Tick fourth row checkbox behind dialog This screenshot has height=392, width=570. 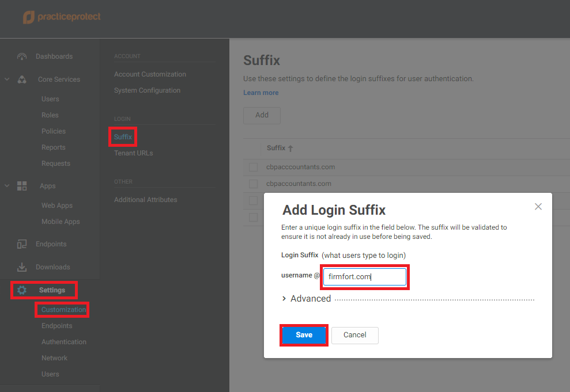point(254,217)
